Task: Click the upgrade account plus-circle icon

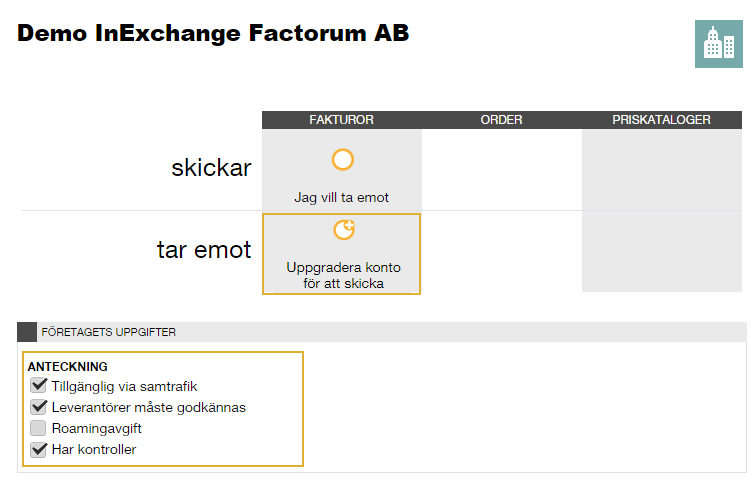Action: (x=344, y=229)
